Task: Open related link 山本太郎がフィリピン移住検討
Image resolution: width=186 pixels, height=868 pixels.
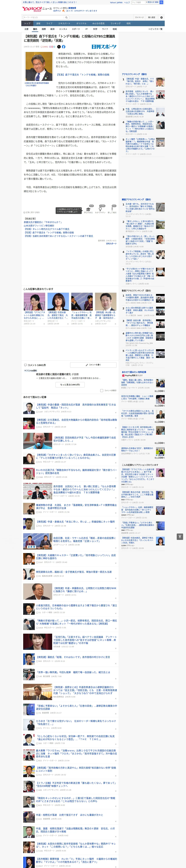Action: (x=39, y=226)
